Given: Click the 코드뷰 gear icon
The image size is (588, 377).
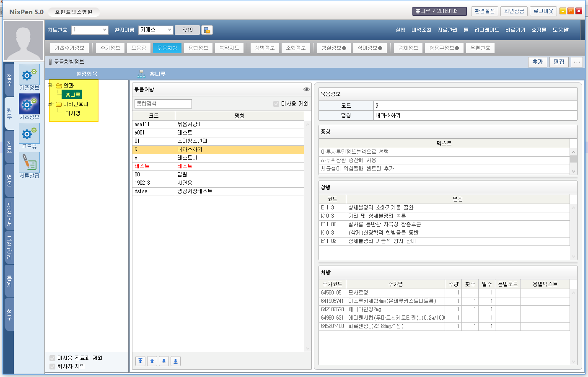Looking at the screenshot, I should tap(29, 134).
